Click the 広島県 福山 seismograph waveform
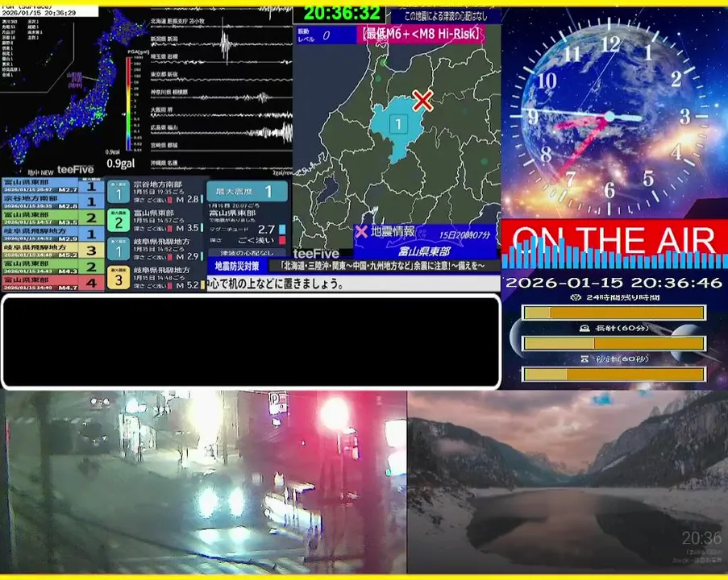 point(221,132)
